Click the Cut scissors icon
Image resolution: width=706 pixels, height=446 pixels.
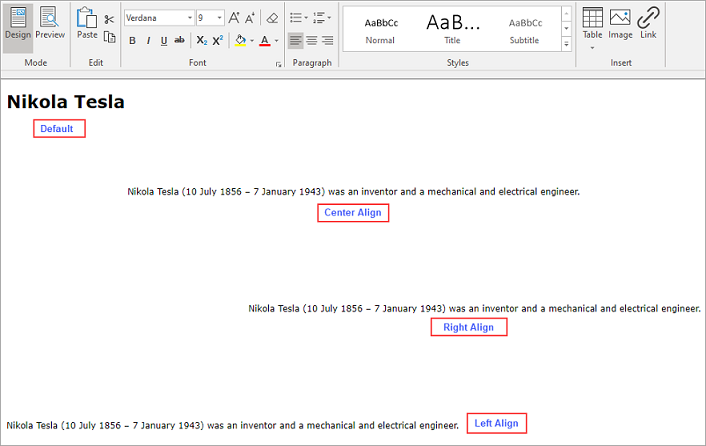[109, 19]
